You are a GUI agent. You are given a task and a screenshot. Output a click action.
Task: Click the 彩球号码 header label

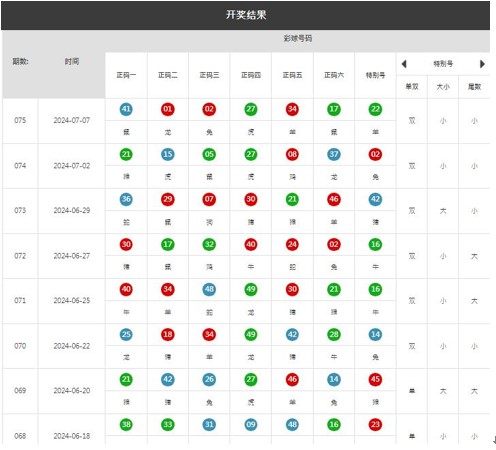(297, 38)
